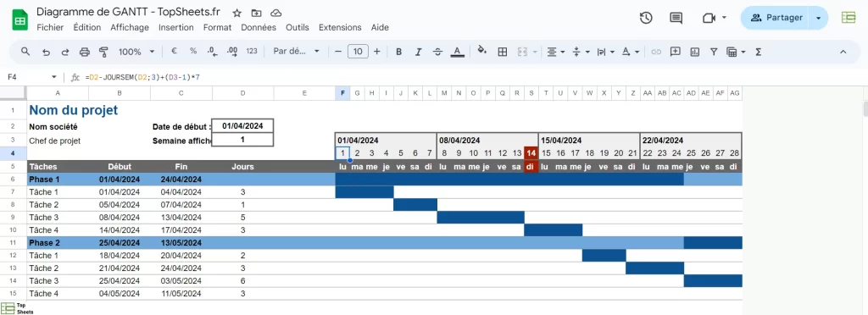The height and width of the screenshot is (315, 868).
Task: Increase font size with plus button
Action: (377, 52)
